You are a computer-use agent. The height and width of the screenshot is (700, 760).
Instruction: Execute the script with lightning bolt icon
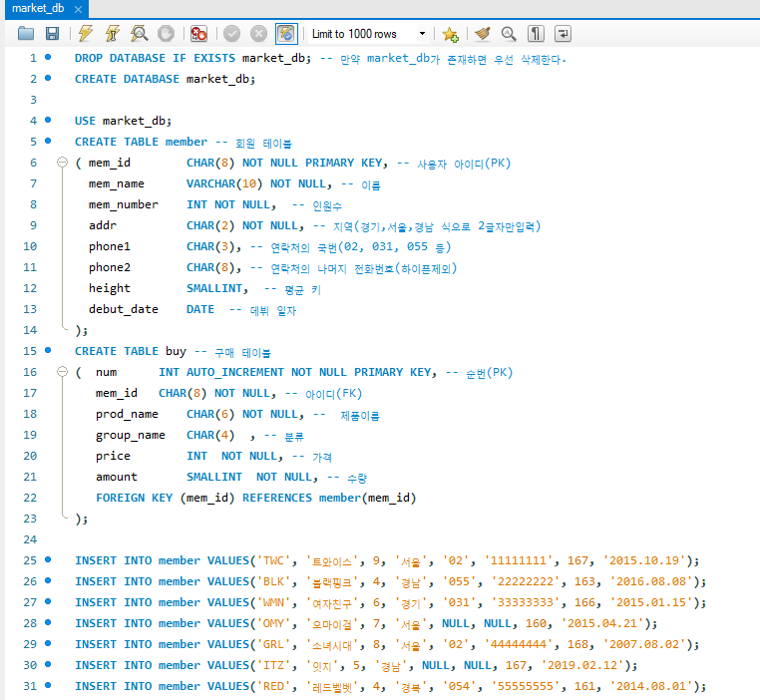coord(86,34)
